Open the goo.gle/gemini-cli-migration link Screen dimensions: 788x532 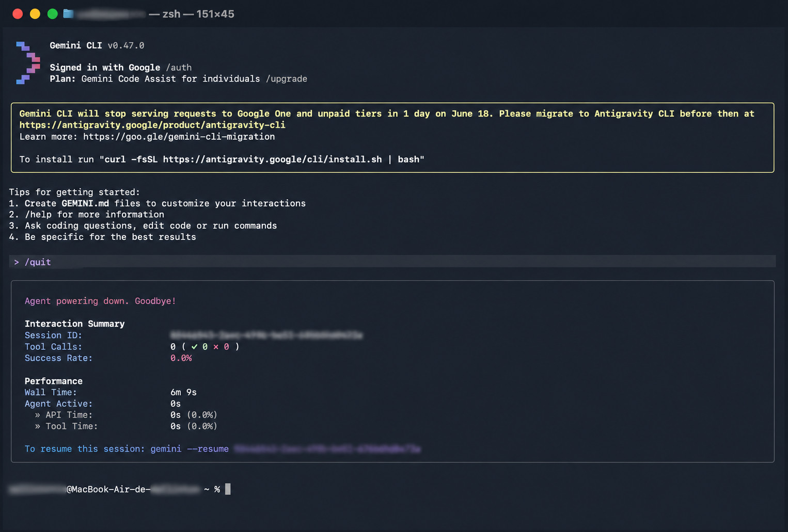[x=179, y=137]
